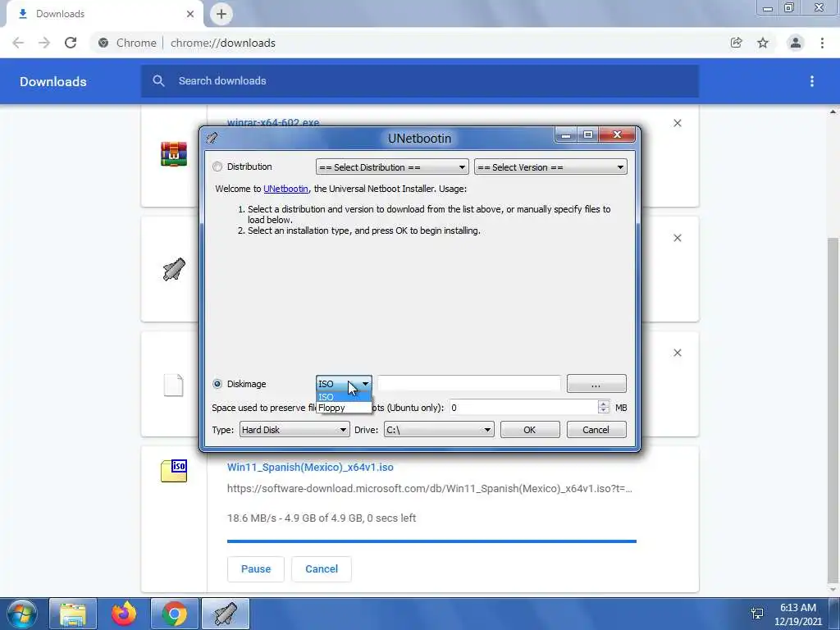Screen dimensions: 840x630
Task: Click Cancel in UNetbootin dialog
Action: (596, 430)
